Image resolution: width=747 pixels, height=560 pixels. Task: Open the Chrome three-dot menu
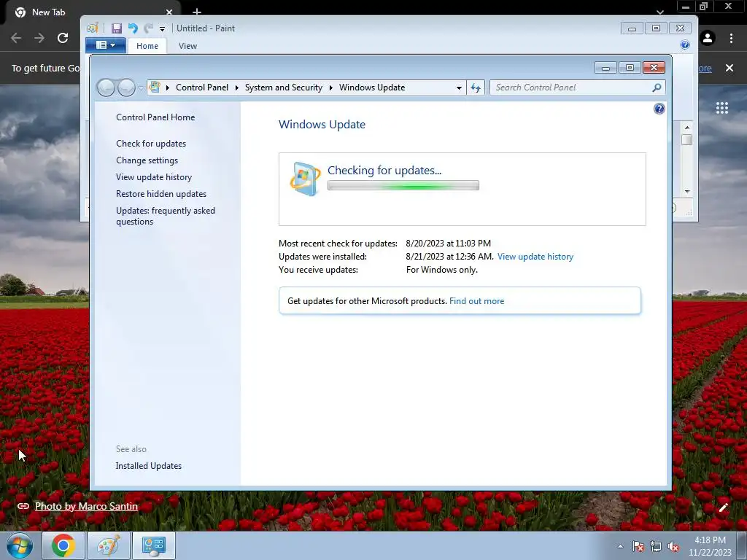pos(731,38)
